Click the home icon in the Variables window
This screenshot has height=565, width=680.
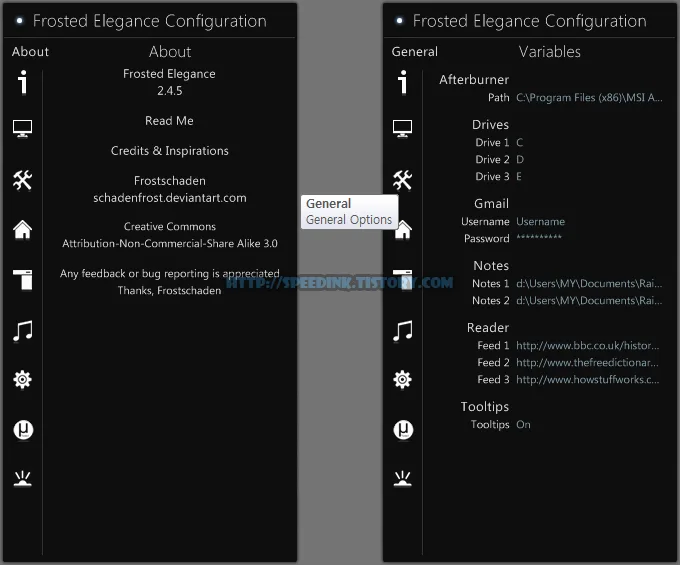point(403,230)
